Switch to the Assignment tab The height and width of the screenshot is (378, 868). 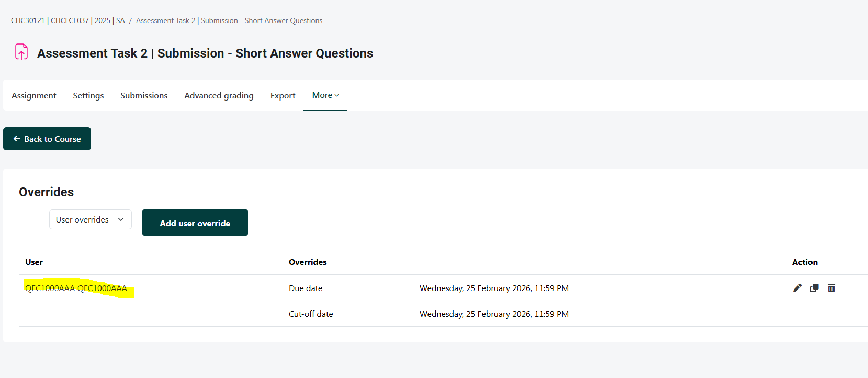[x=34, y=96]
